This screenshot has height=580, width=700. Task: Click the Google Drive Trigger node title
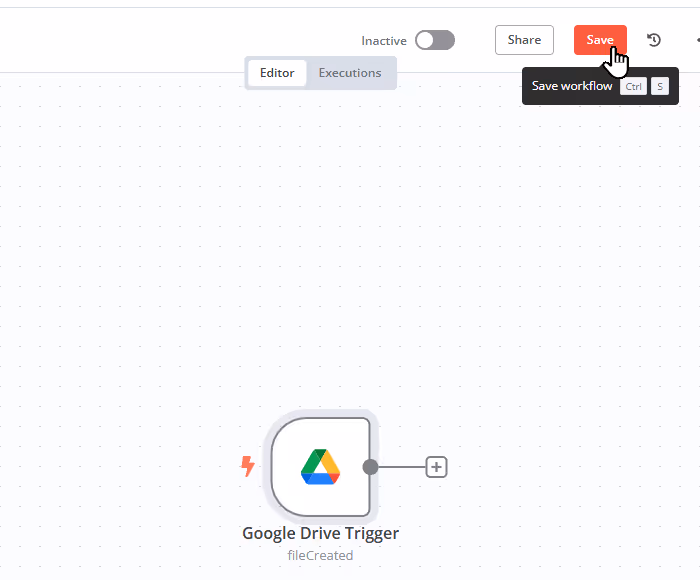321,533
